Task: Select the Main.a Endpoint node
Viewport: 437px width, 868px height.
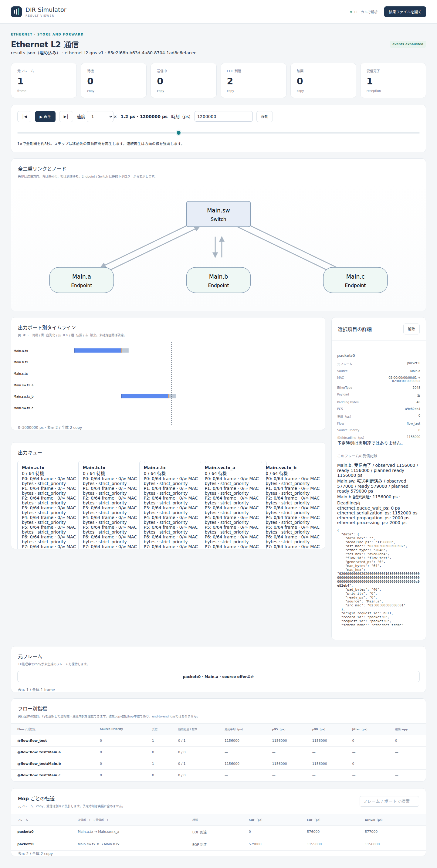Action: tap(82, 280)
